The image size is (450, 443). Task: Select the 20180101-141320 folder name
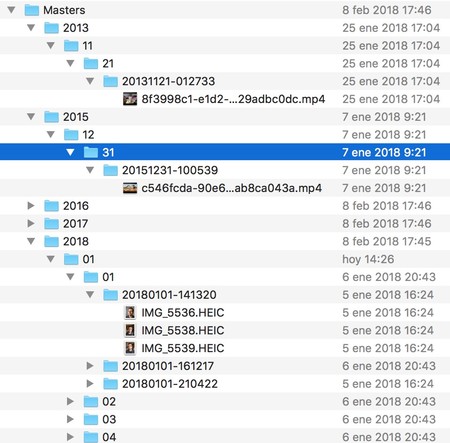(169, 295)
